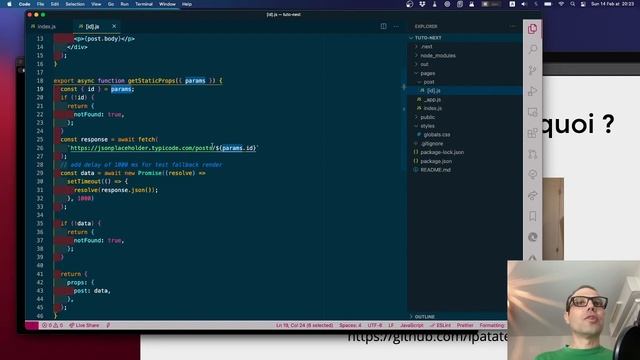This screenshot has width=640, height=360.
Task: Open the Dropbox icon in the macOS menu bar
Action: click(422, 4)
